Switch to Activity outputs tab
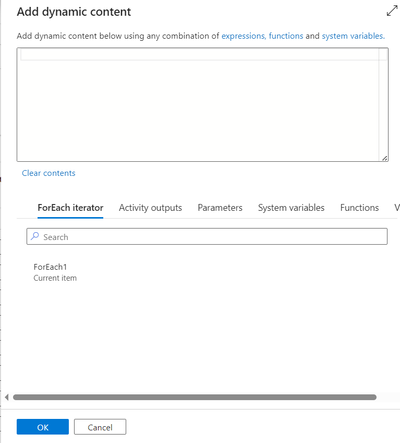The height and width of the screenshot is (443, 400). pyautogui.click(x=150, y=208)
